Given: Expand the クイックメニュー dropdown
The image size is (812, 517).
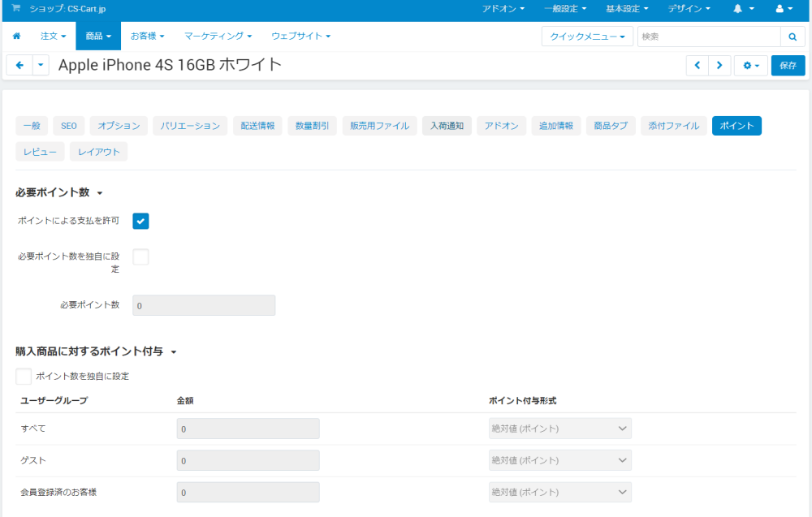Looking at the screenshot, I should (587, 37).
